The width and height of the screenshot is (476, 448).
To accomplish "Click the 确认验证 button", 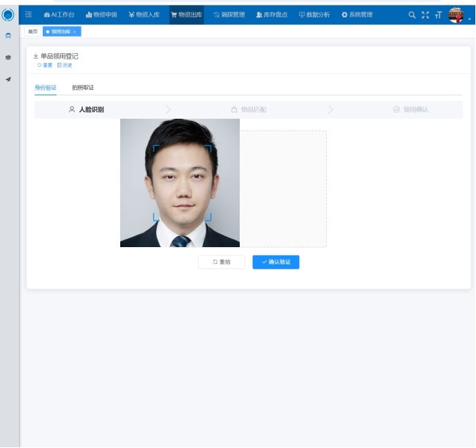I will [x=276, y=262].
